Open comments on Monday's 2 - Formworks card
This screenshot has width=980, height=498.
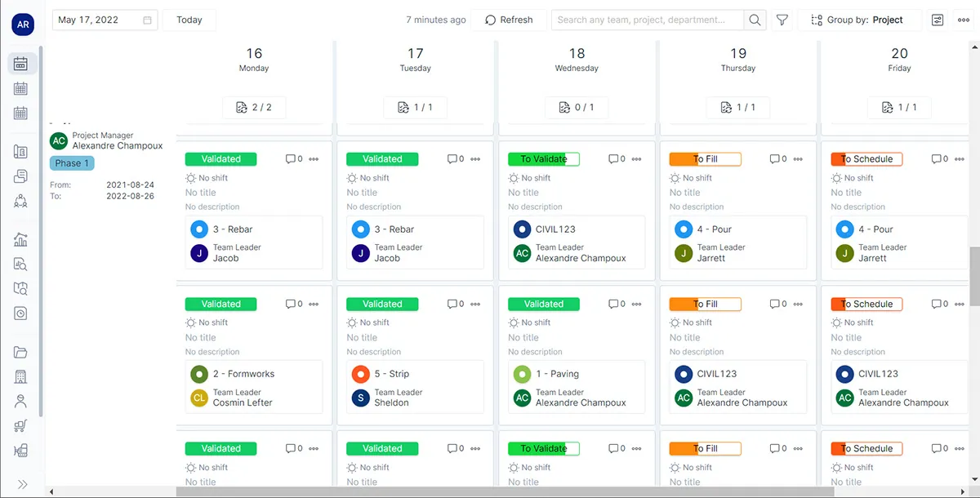pos(294,304)
